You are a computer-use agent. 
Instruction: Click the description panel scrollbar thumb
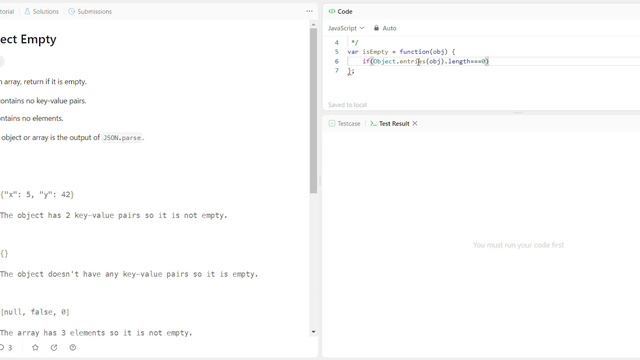tap(313, 111)
